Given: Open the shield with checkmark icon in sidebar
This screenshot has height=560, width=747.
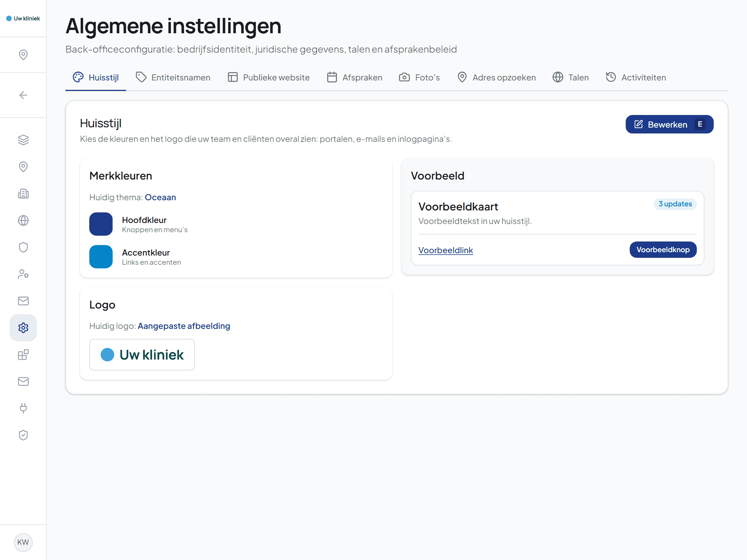Looking at the screenshot, I should (23, 435).
